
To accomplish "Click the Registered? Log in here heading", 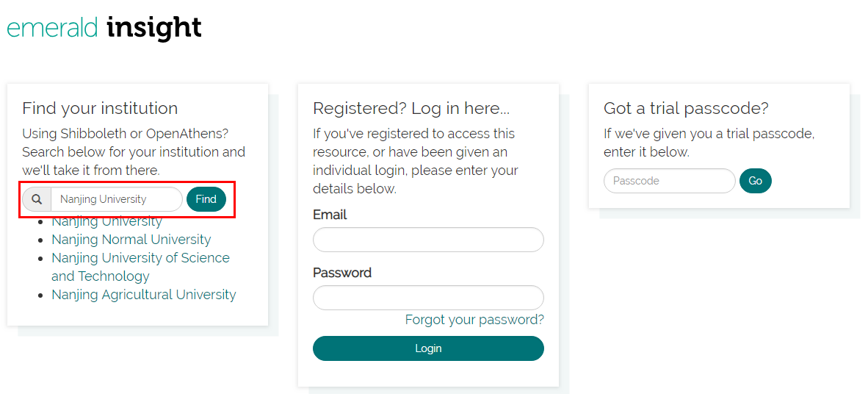I will [411, 108].
